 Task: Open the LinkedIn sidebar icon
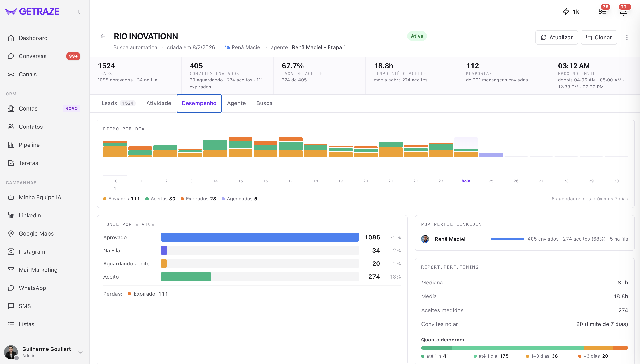(11, 215)
